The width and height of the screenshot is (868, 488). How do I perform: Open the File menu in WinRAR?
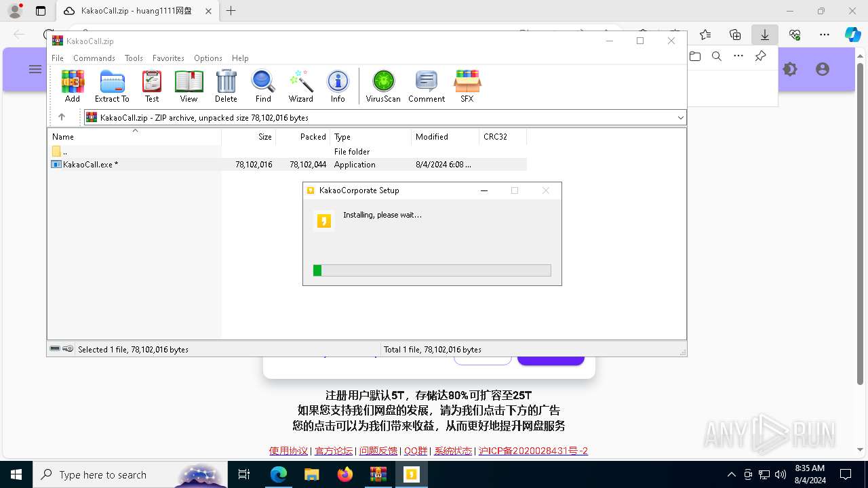58,58
